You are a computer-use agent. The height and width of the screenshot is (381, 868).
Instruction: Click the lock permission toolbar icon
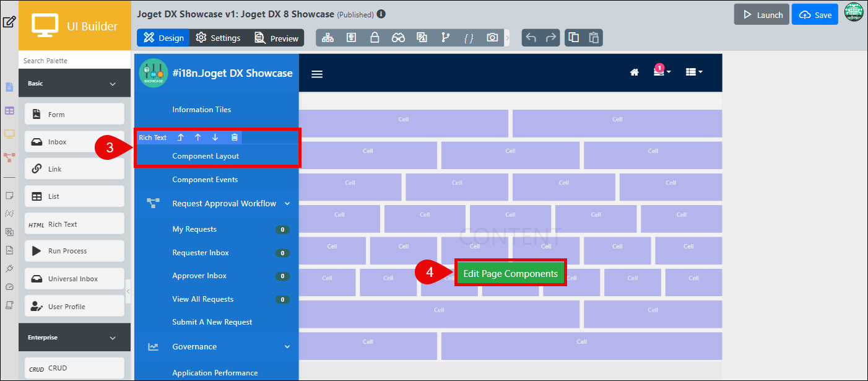pyautogui.click(x=375, y=38)
